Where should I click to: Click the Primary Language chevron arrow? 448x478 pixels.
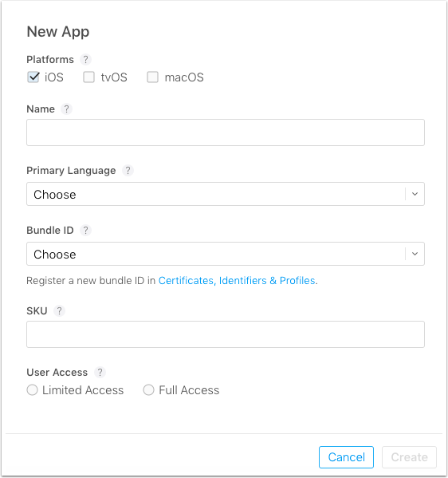point(415,194)
